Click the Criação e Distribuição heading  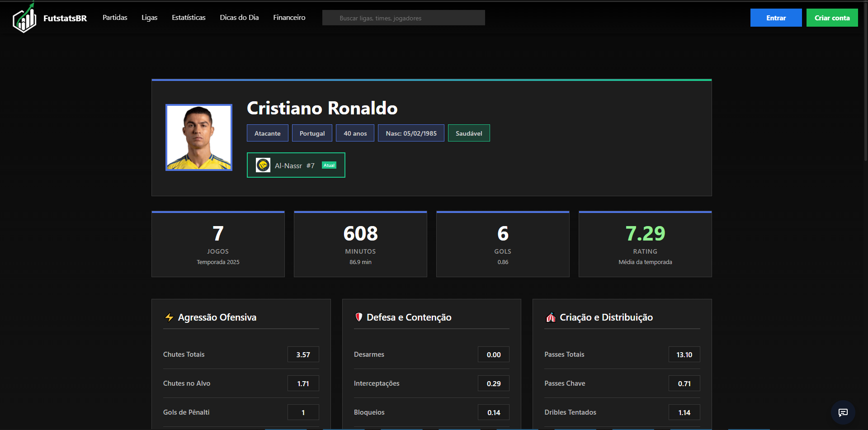coord(606,317)
